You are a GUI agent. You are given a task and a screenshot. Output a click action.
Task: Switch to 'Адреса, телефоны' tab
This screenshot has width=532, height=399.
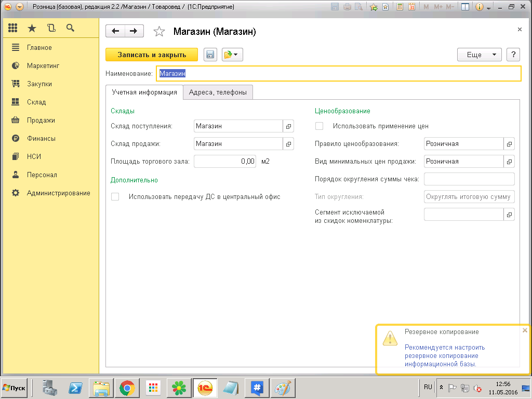coord(218,92)
